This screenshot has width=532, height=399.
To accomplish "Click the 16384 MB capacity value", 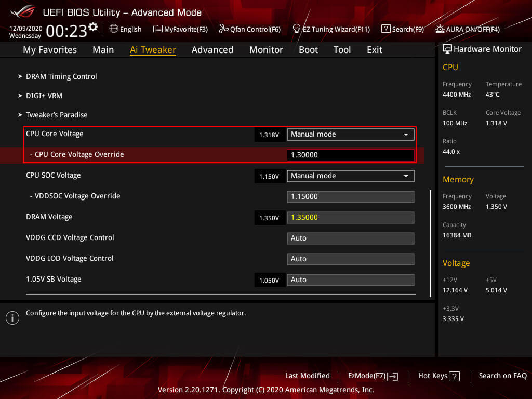I will [x=457, y=235].
